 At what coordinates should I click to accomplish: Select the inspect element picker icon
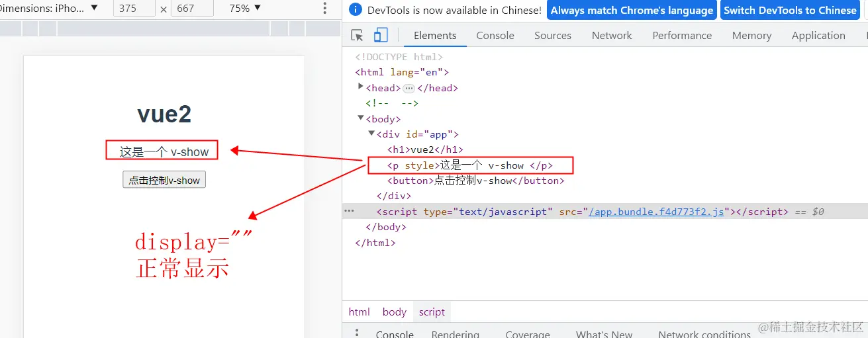point(357,36)
